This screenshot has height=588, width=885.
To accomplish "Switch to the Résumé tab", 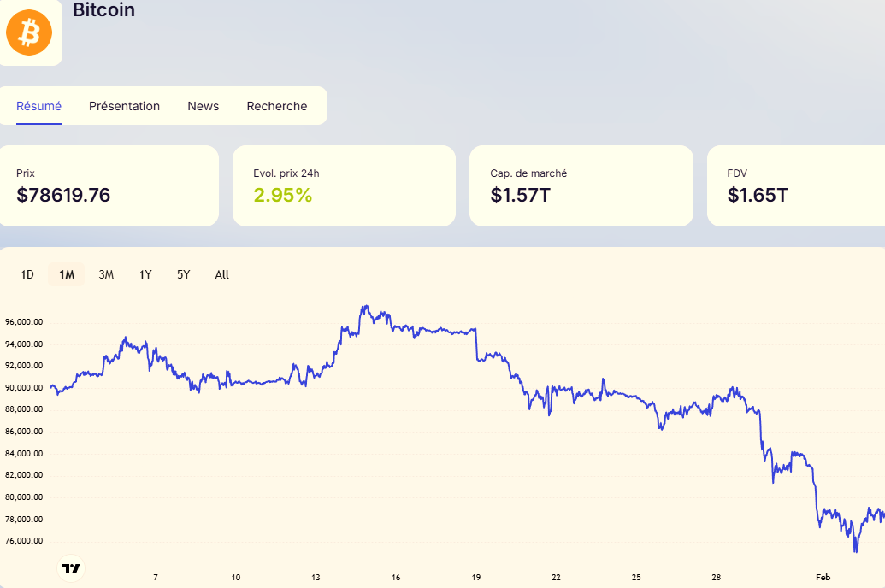I will [38, 106].
